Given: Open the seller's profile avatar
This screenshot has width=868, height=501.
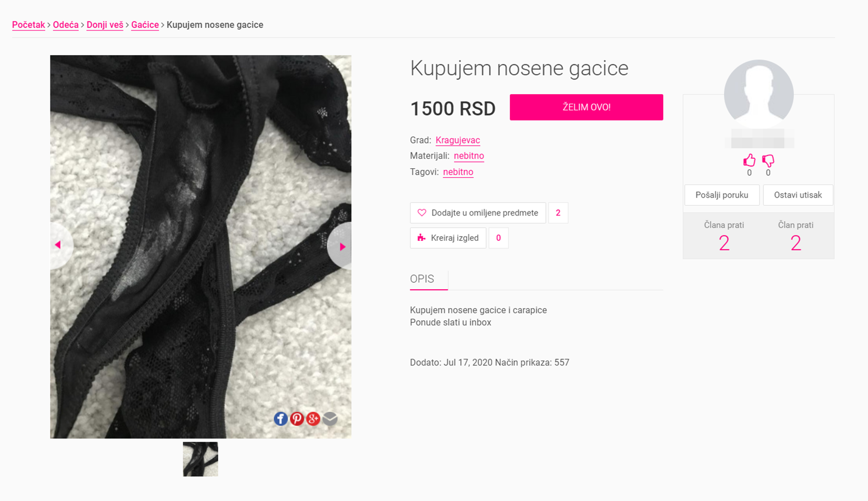Looking at the screenshot, I should 759,94.
